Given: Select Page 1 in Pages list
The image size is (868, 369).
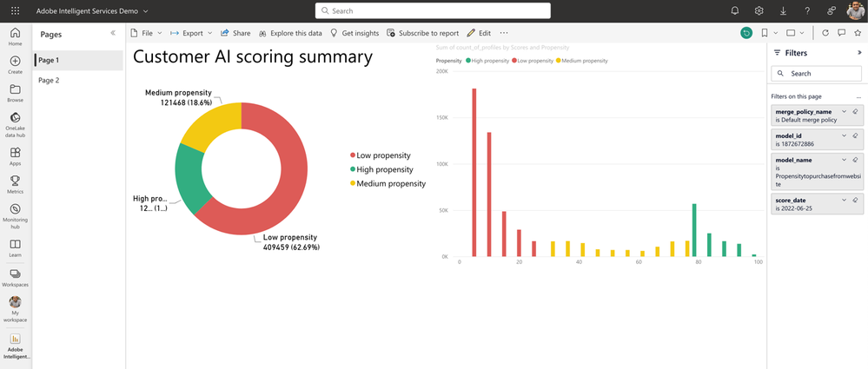Looking at the screenshot, I should click(x=49, y=60).
